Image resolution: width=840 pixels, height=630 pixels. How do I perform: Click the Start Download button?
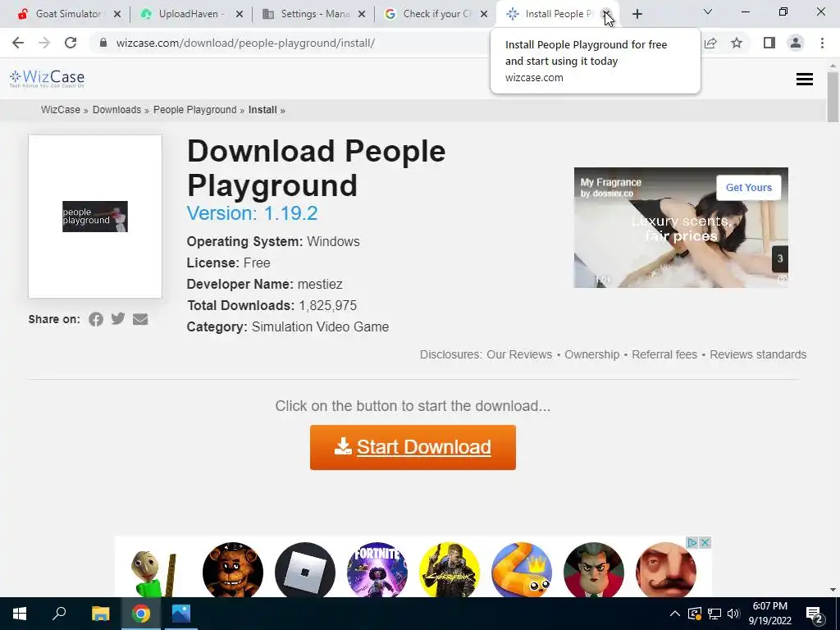pos(413,447)
